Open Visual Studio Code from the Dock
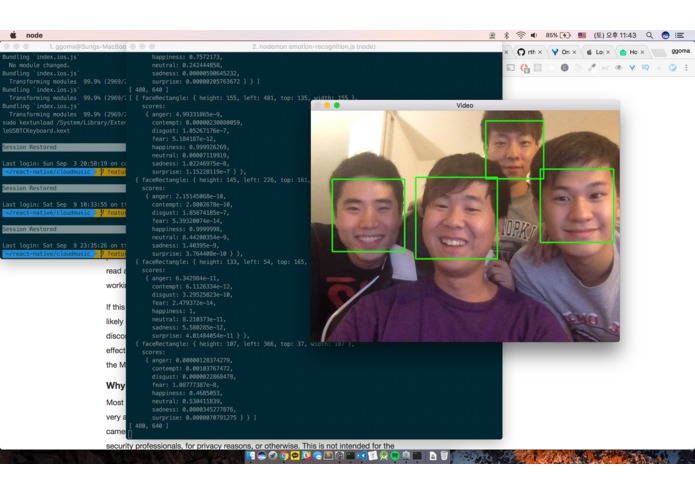The height and width of the screenshot is (494, 695). (362, 455)
